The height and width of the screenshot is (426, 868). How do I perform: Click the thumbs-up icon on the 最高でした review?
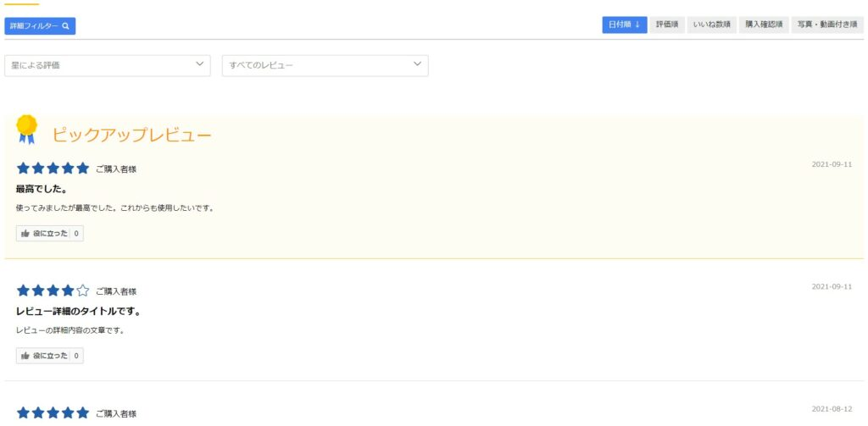tap(25, 234)
